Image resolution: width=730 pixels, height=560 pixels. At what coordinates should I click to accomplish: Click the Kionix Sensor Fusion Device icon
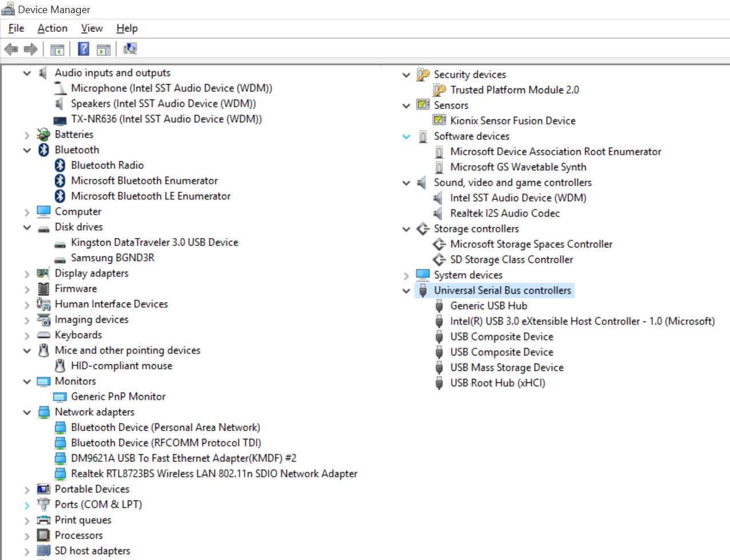(439, 120)
